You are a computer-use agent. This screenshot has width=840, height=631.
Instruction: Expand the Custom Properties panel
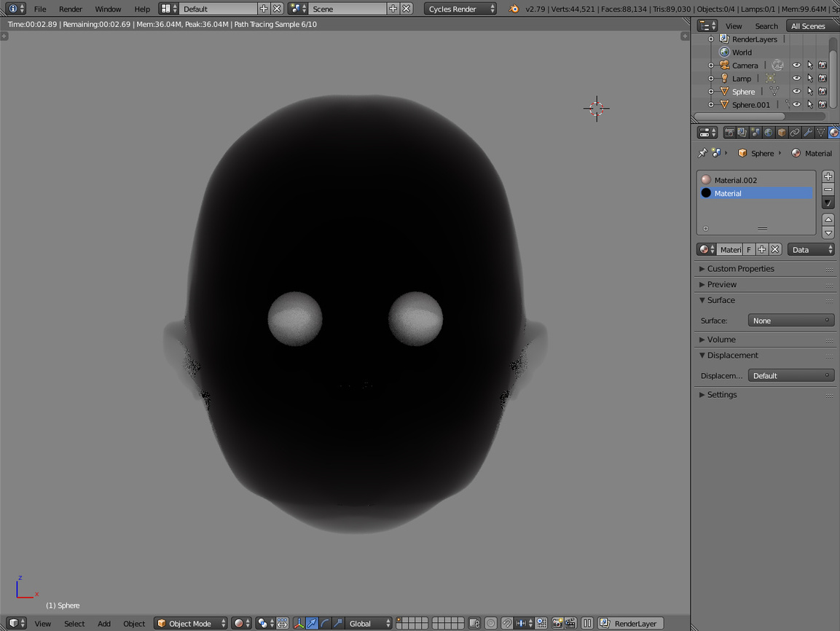740,269
